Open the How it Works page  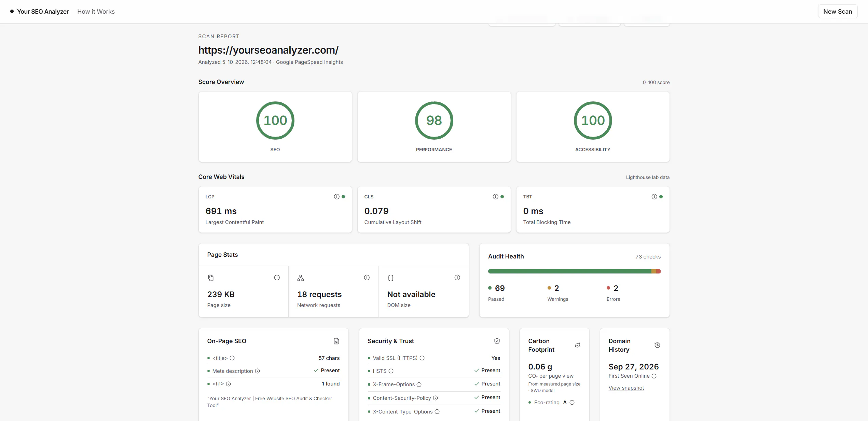[96, 12]
